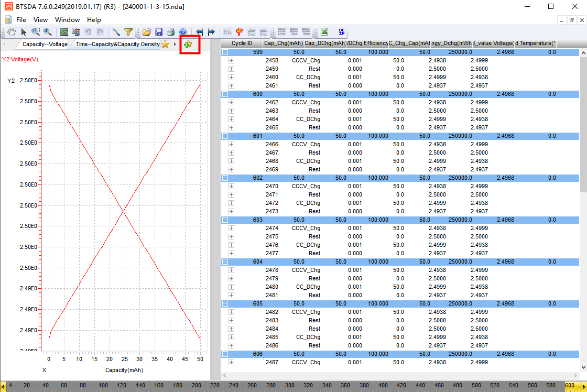Screen dimensions: 587x392
Task: Open the File menu
Action: tap(21, 19)
